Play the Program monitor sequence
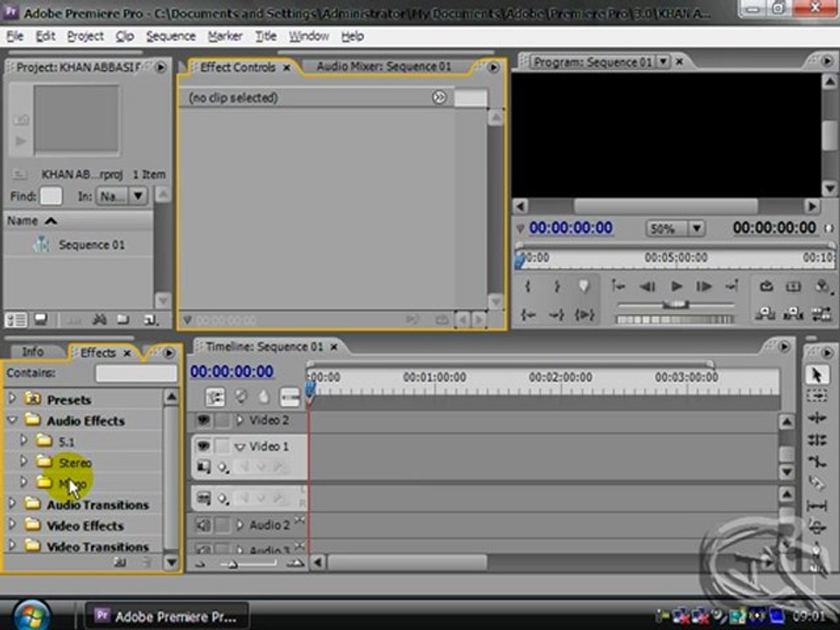This screenshot has width=840, height=630. tap(676, 287)
